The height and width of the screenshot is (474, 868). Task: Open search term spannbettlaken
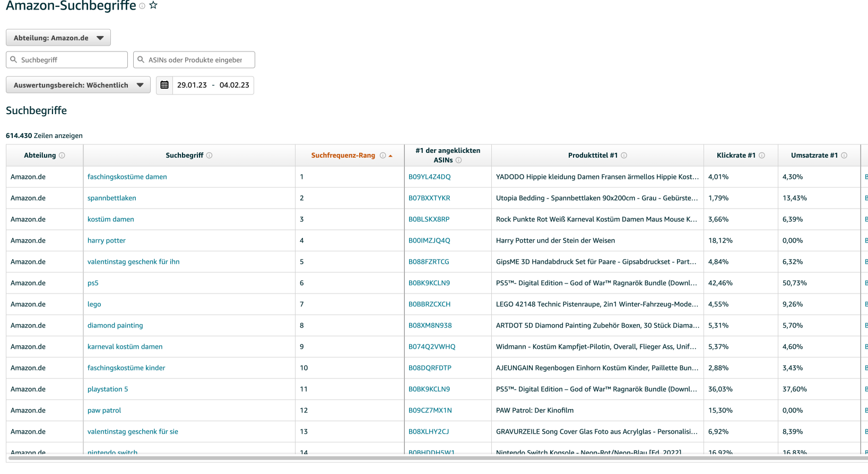tap(112, 198)
